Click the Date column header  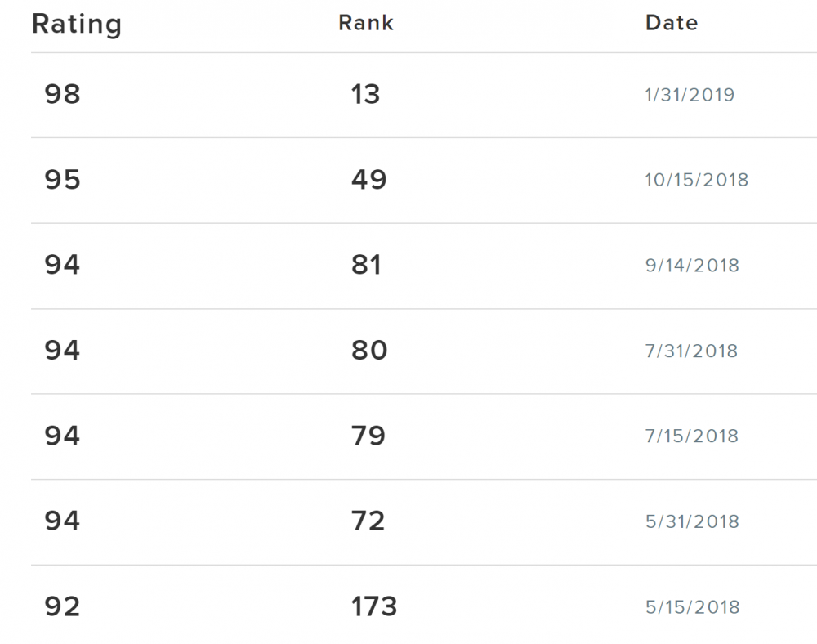coord(672,23)
